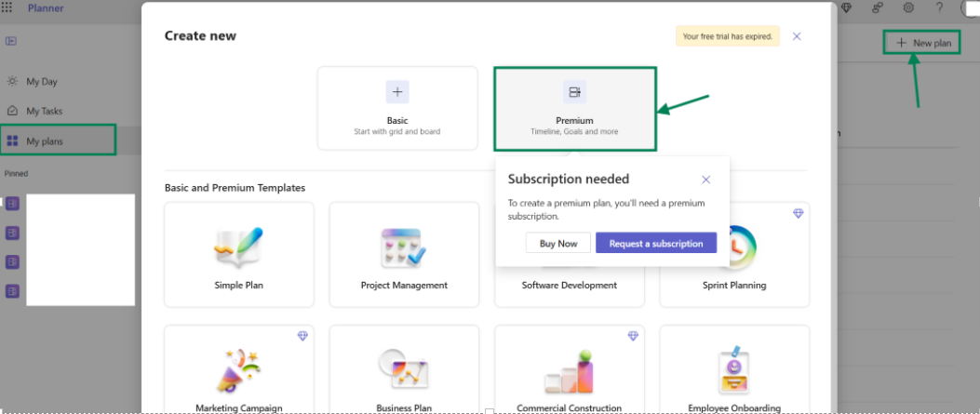Click premium diamond badge on Sprint Planning
Viewport: 980px width, 414px height.
point(799,214)
